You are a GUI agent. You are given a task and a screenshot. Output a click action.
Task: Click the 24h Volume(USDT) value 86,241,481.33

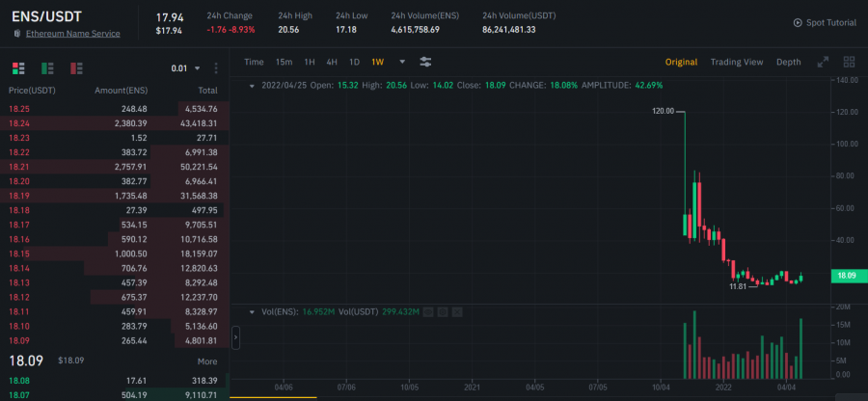coord(508,30)
